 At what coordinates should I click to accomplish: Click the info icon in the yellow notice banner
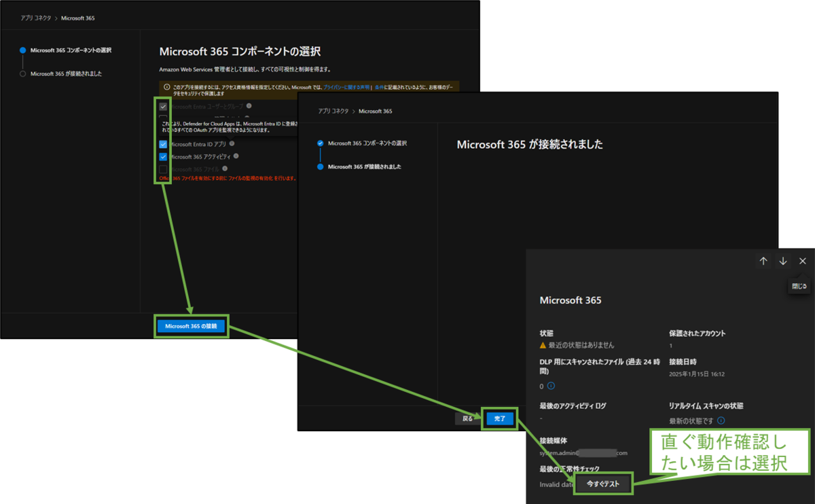tap(167, 87)
